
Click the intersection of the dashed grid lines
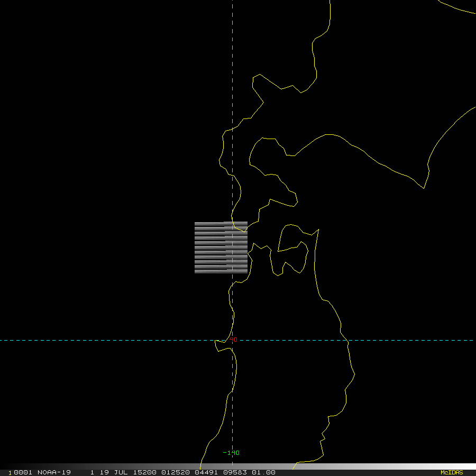[x=232, y=341]
